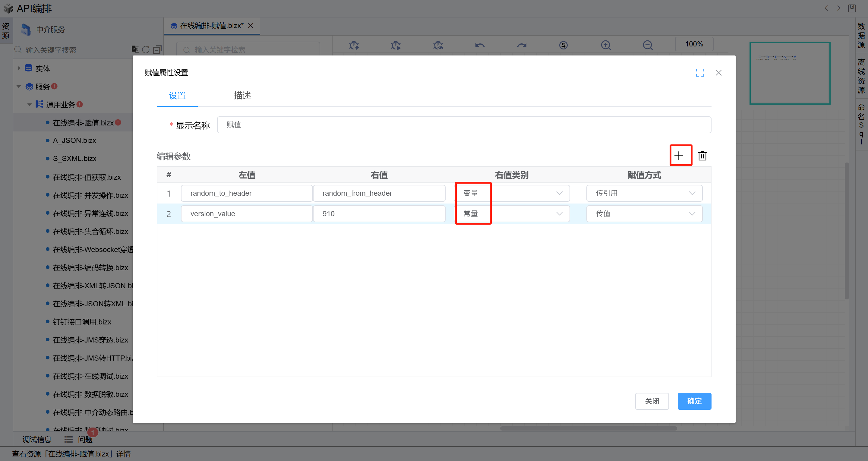This screenshot has height=461, width=868.
Task: Click the zoom out magnifier icon
Action: (x=648, y=45)
